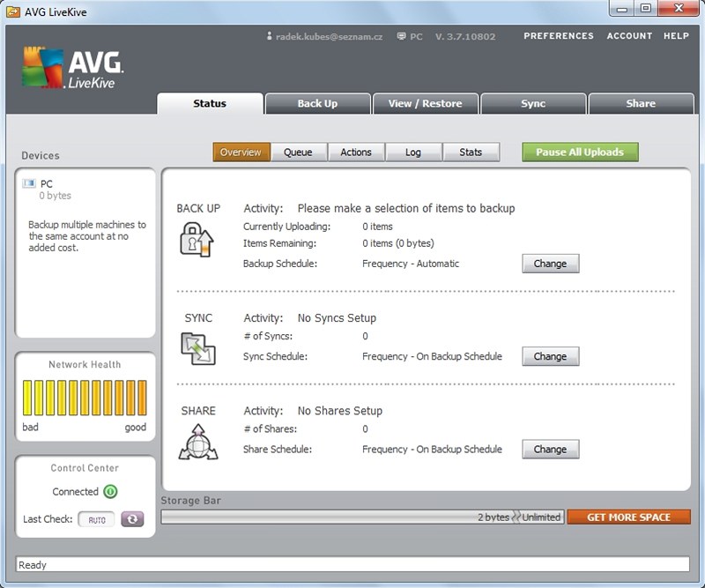Click the refresh icon beside Last Check

(132, 519)
